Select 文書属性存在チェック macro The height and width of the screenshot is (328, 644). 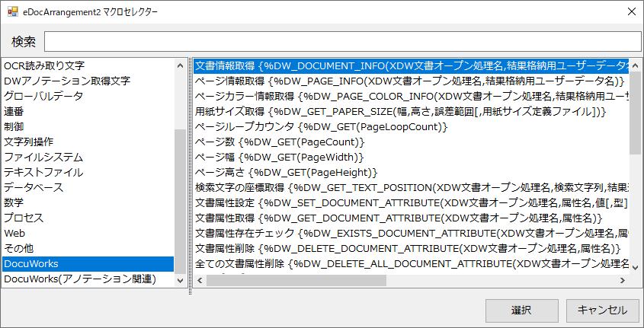coord(411,234)
